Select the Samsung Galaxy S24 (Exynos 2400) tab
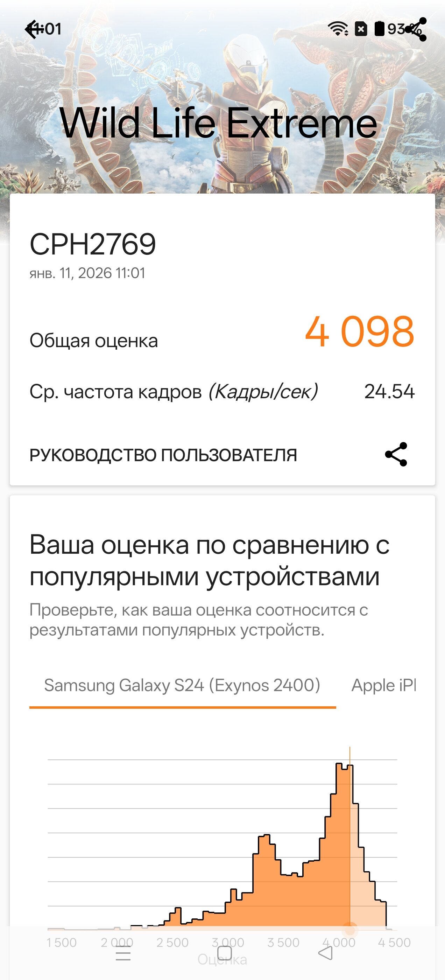The image size is (445, 980). (182, 686)
